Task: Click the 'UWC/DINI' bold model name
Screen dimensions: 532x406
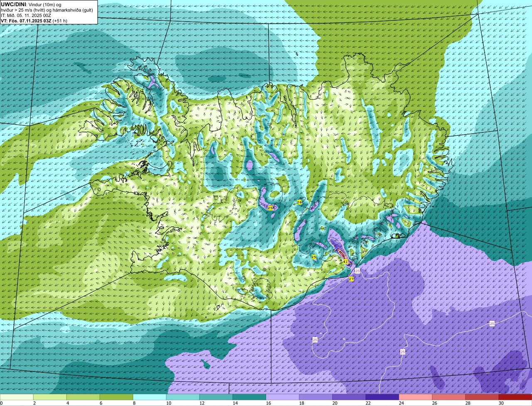Action: pyautogui.click(x=14, y=4)
